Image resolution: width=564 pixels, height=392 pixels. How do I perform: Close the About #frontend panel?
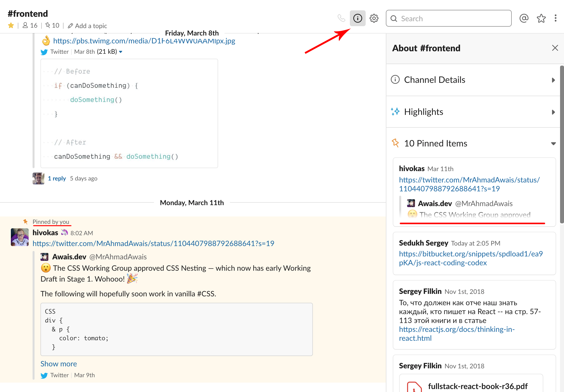pos(555,48)
